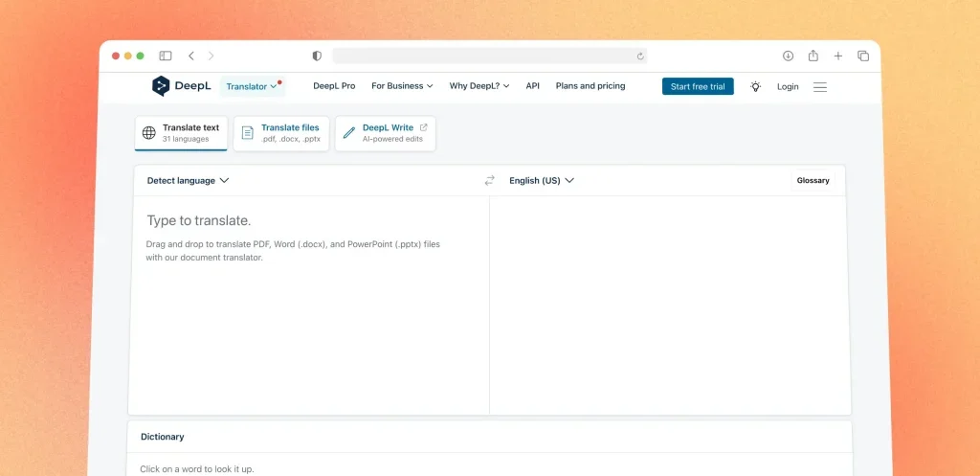Open the Translator product dropdown

[x=252, y=86]
